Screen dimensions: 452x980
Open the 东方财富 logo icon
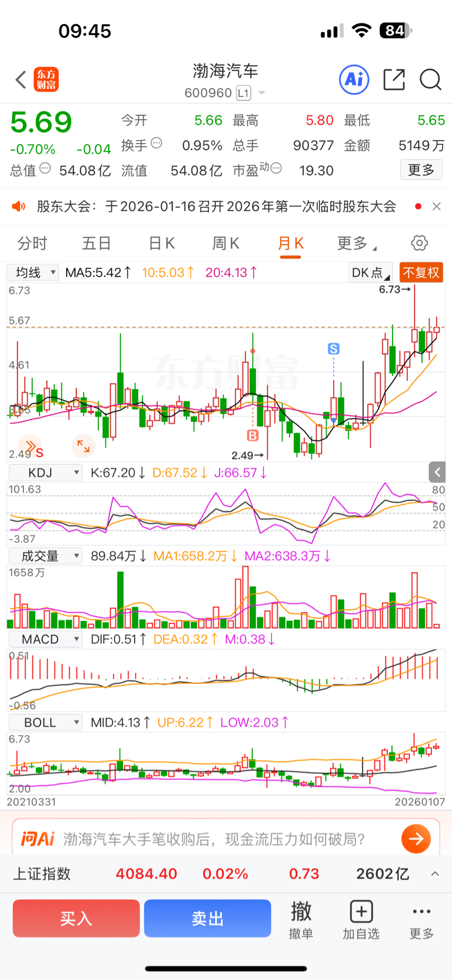[46, 79]
